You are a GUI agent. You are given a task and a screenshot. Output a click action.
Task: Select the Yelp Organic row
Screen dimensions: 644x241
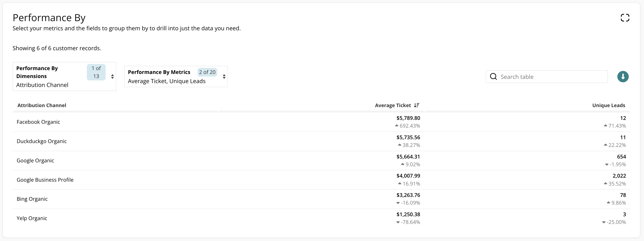[32, 218]
